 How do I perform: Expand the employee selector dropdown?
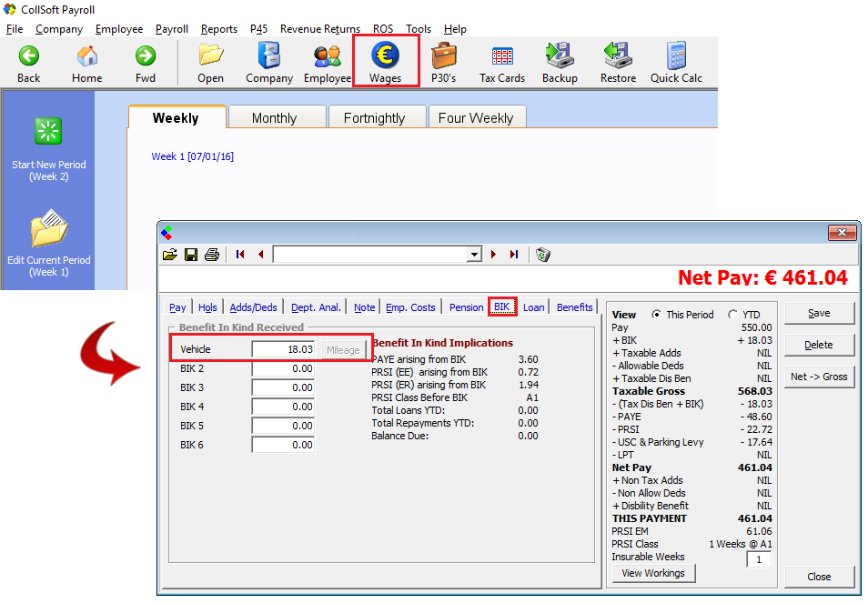(x=473, y=255)
